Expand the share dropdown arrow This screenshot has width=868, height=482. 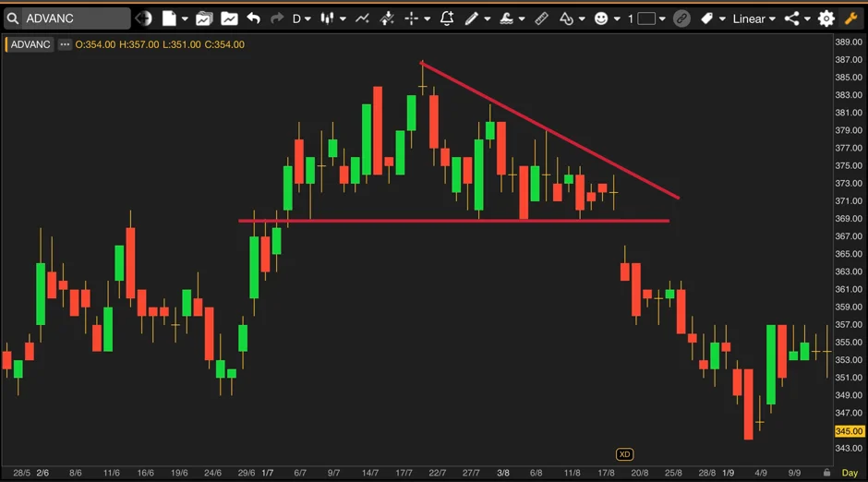coord(807,19)
